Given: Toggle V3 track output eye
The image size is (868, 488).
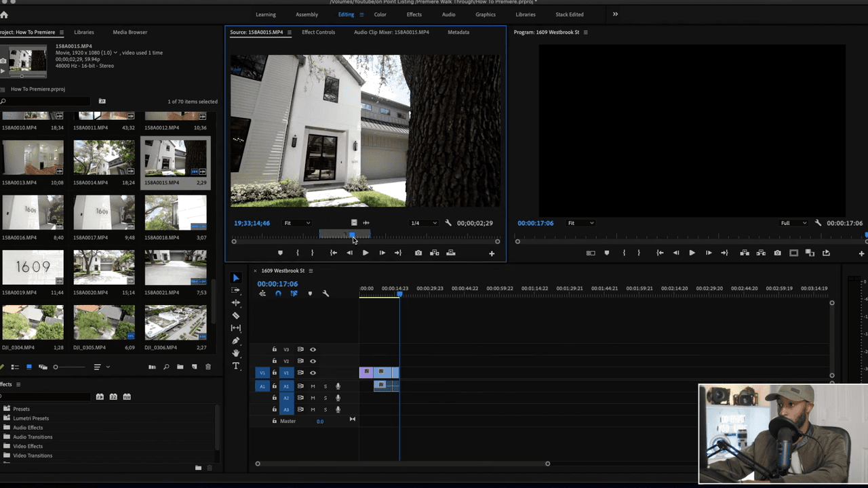Looking at the screenshot, I should (313, 350).
